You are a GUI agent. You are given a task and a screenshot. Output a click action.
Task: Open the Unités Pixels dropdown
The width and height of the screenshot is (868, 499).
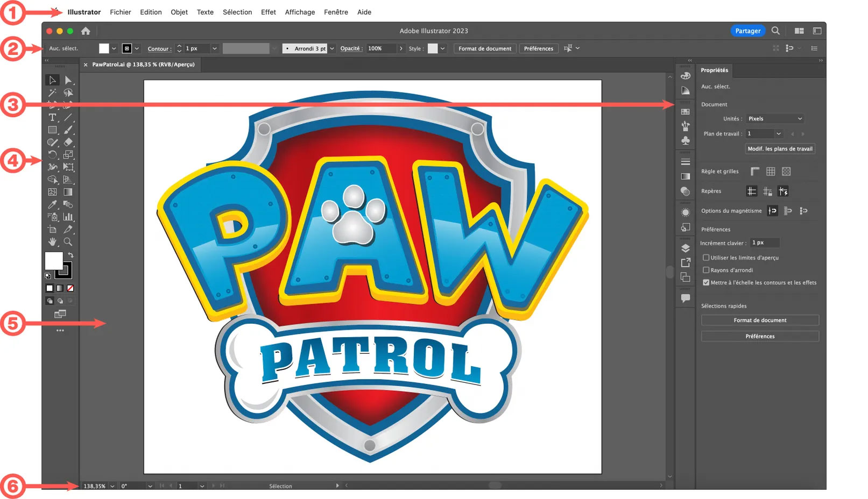point(775,119)
